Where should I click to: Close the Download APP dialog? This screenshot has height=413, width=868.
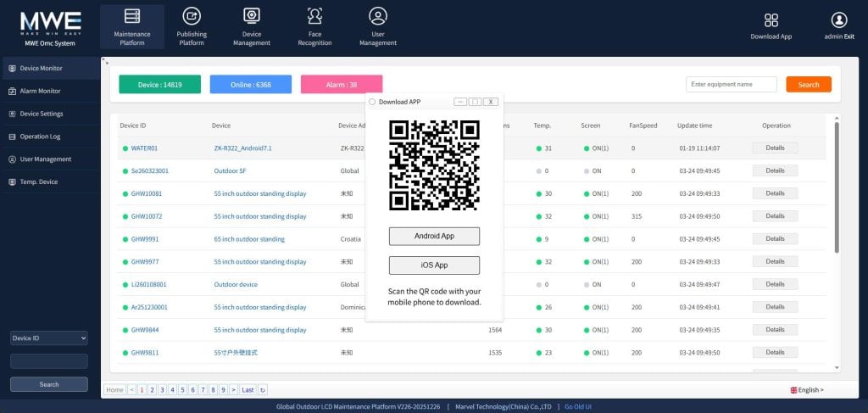tap(491, 102)
